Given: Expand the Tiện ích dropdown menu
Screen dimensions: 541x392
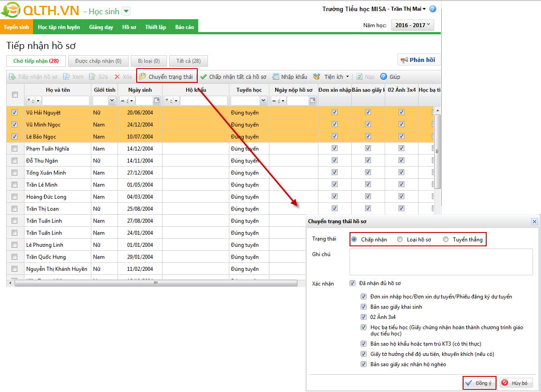Looking at the screenshot, I should (x=347, y=77).
